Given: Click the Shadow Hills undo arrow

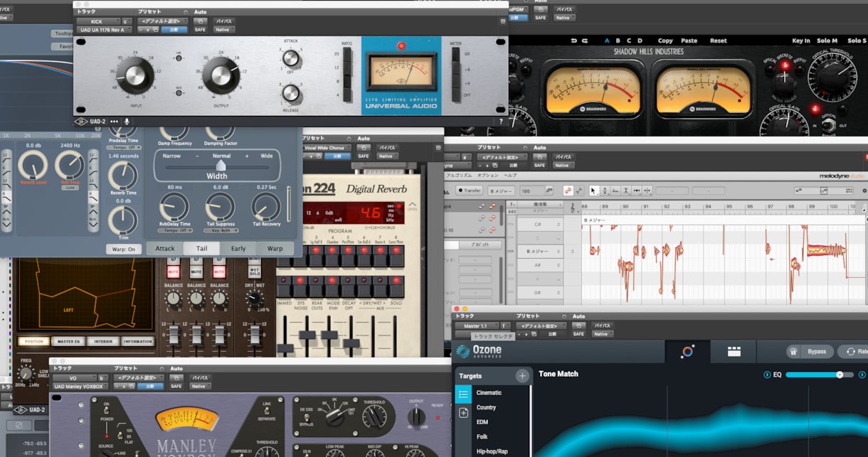Looking at the screenshot, I should 574,41.
